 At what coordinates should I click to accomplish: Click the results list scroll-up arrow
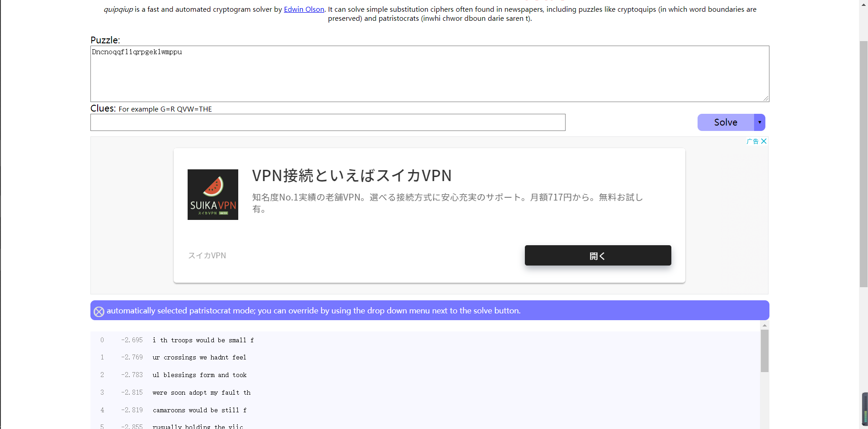(x=764, y=325)
